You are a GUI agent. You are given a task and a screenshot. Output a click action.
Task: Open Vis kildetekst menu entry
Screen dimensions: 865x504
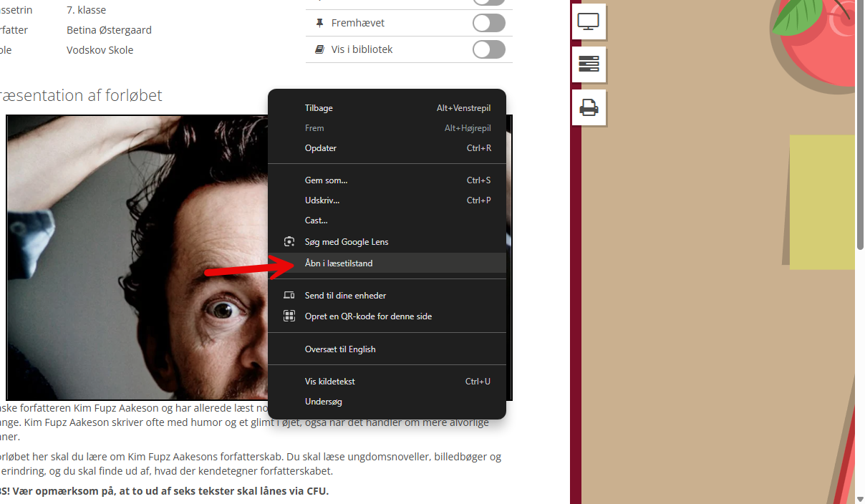(329, 382)
